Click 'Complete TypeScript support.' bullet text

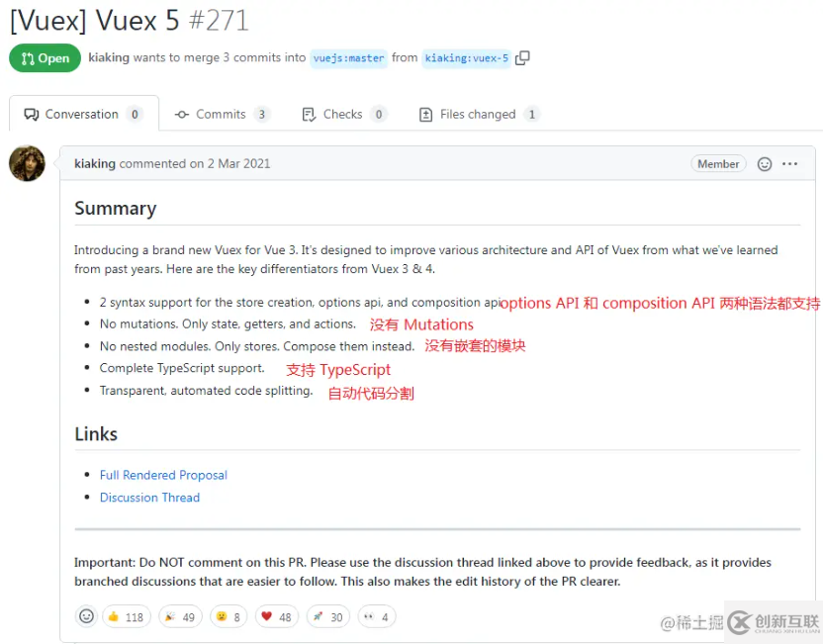tap(182, 368)
